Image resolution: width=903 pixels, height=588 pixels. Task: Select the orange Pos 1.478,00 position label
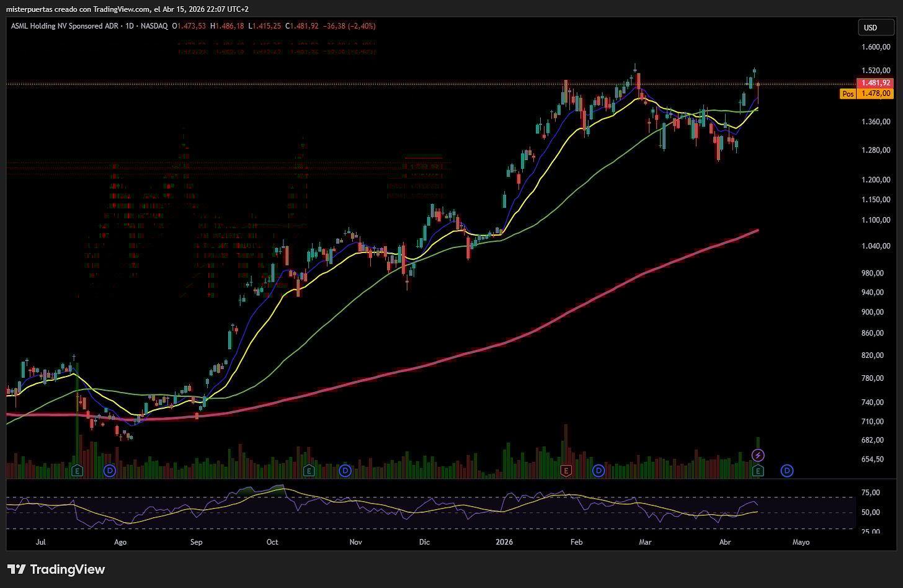click(866, 94)
